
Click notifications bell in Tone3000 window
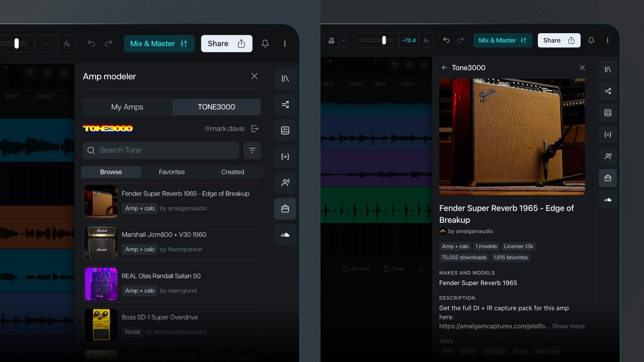point(591,40)
